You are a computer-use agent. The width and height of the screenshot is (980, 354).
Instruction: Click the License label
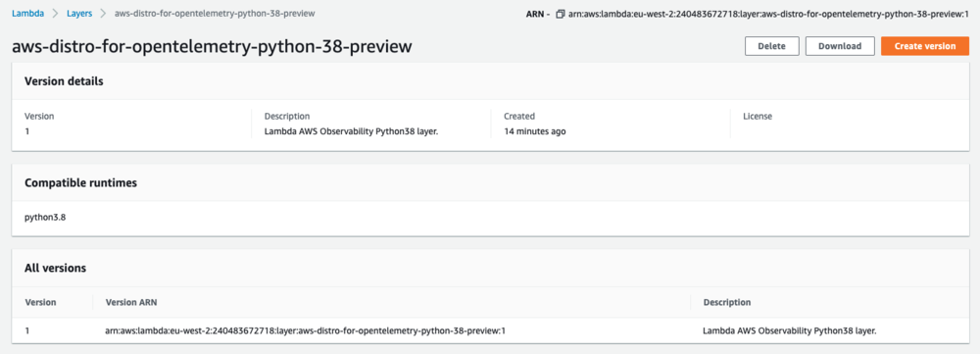coord(757,117)
